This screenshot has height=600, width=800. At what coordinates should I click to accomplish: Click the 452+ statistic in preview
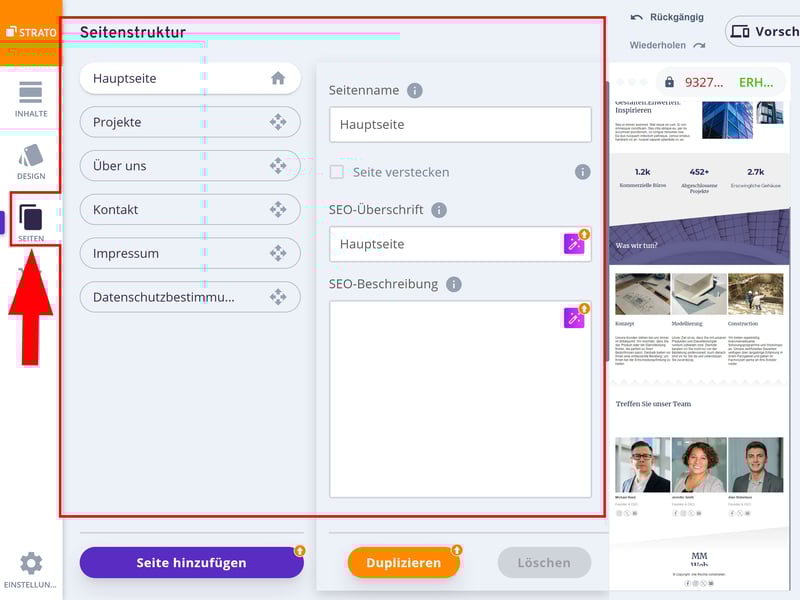click(699, 172)
